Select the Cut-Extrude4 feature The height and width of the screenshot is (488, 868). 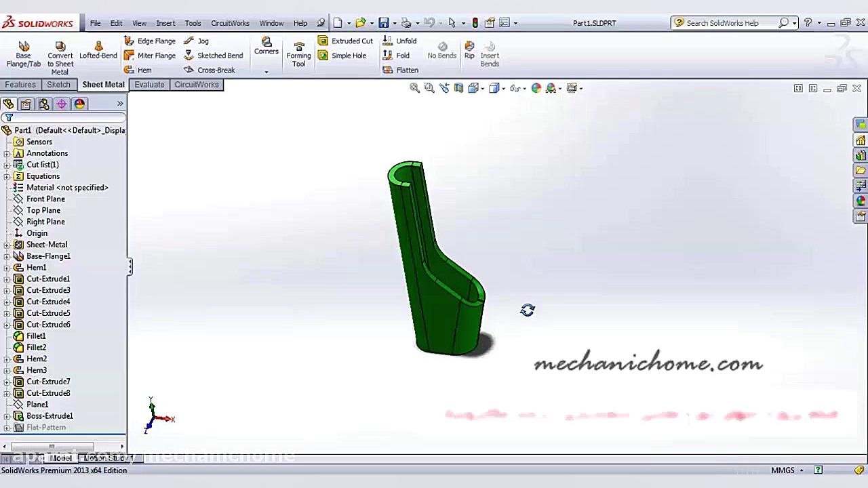tap(48, 302)
